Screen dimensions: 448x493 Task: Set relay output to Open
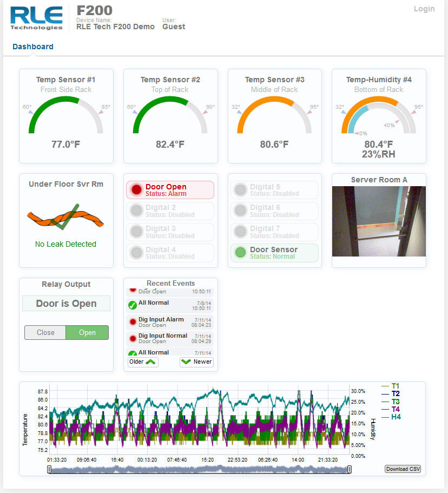click(x=87, y=332)
